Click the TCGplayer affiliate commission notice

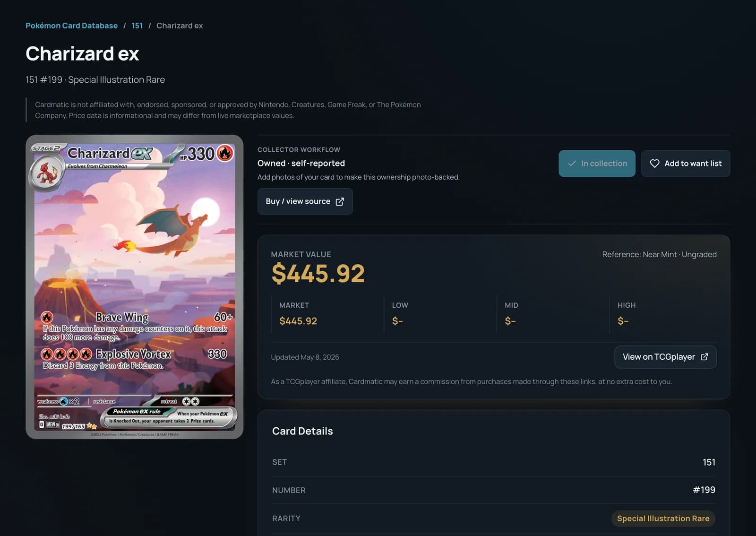471,381
